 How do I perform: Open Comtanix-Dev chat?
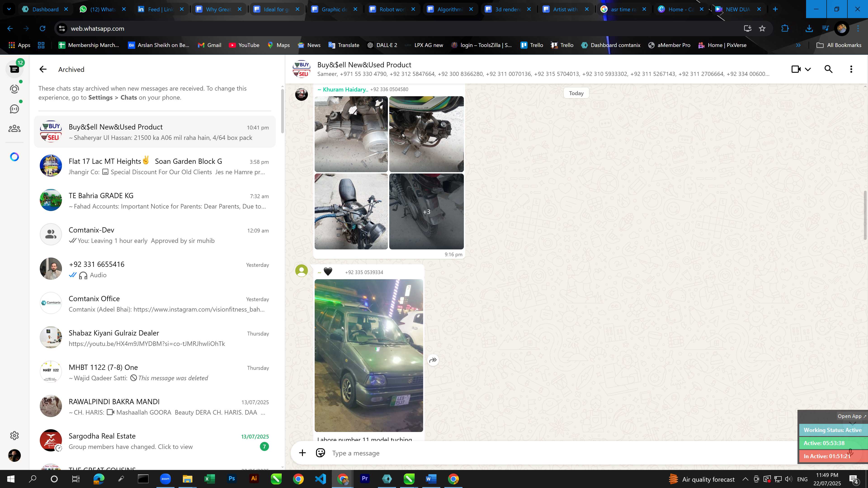155,235
